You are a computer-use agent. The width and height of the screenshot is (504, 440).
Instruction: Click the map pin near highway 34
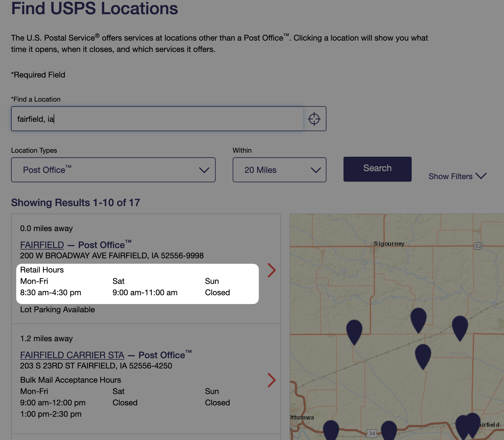pos(389,430)
